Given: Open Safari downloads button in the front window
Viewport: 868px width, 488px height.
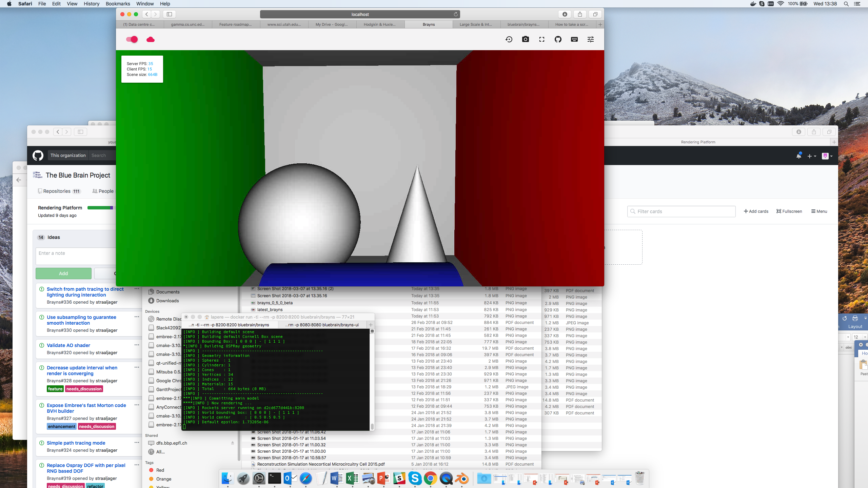Looking at the screenshot, I should click(565, 14).
